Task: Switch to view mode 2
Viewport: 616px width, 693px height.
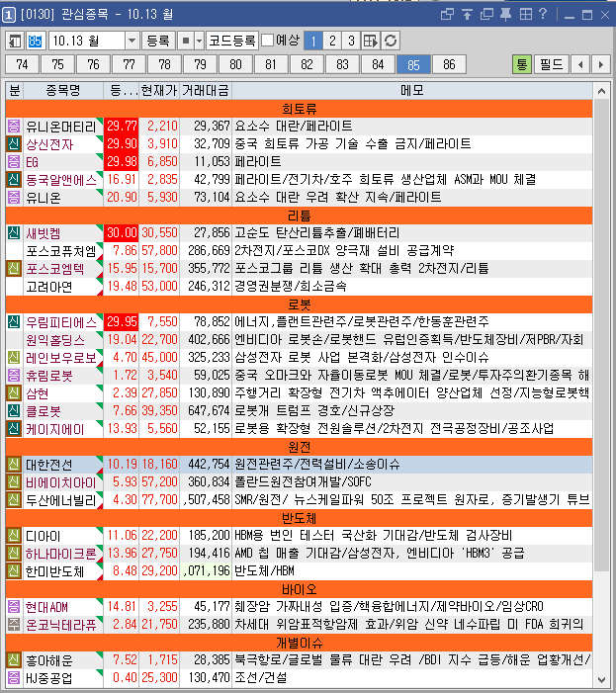Action: click(x=331, y=41)
